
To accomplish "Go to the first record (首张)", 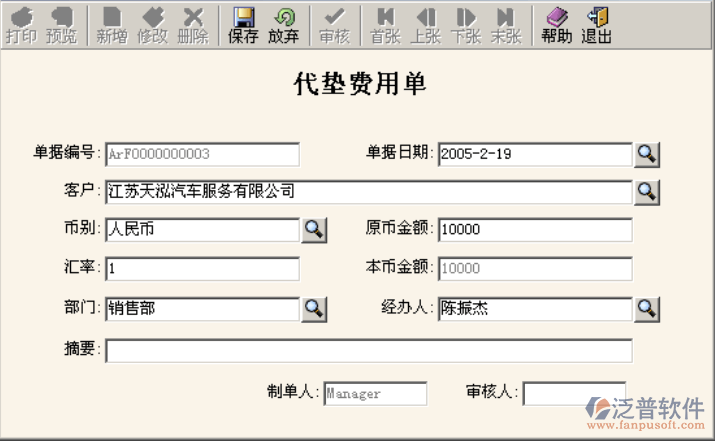I will click(x=385, y=25).
